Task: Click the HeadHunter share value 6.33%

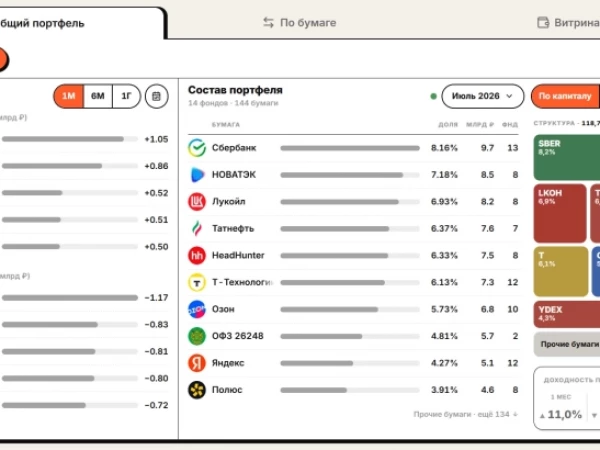Action: [444, 255]
